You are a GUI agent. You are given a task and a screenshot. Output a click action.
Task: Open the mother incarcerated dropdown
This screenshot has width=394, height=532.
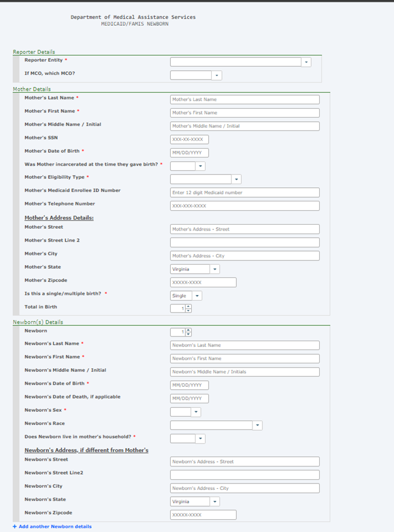(188, 166)
